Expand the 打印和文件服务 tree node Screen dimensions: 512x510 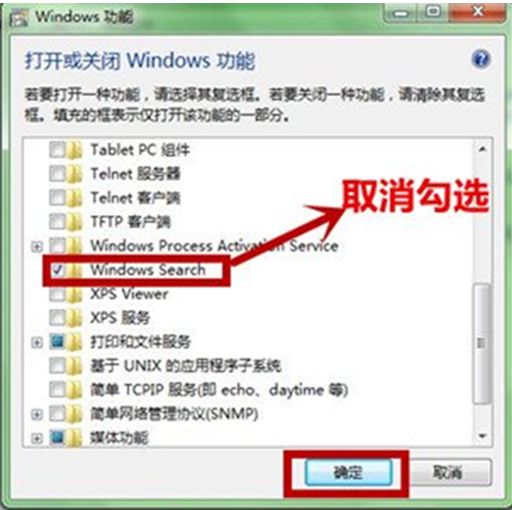click(37, 343)
